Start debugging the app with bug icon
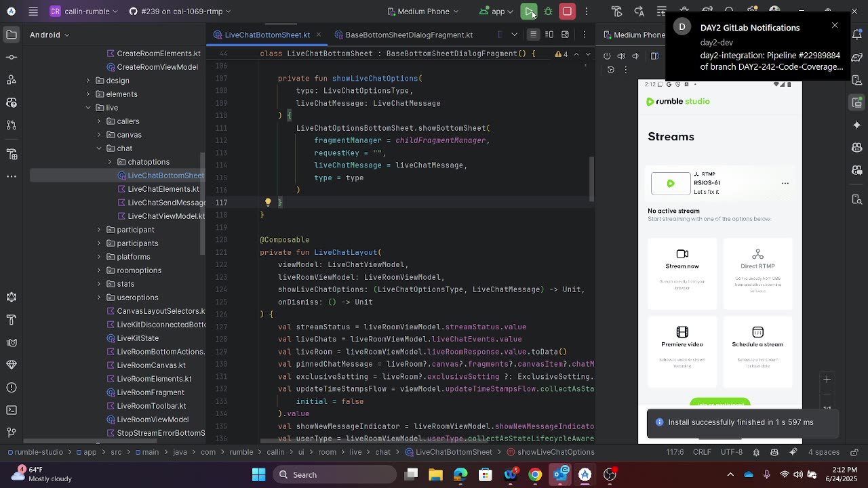Screen dimensions: 868x488 point(548,12)
